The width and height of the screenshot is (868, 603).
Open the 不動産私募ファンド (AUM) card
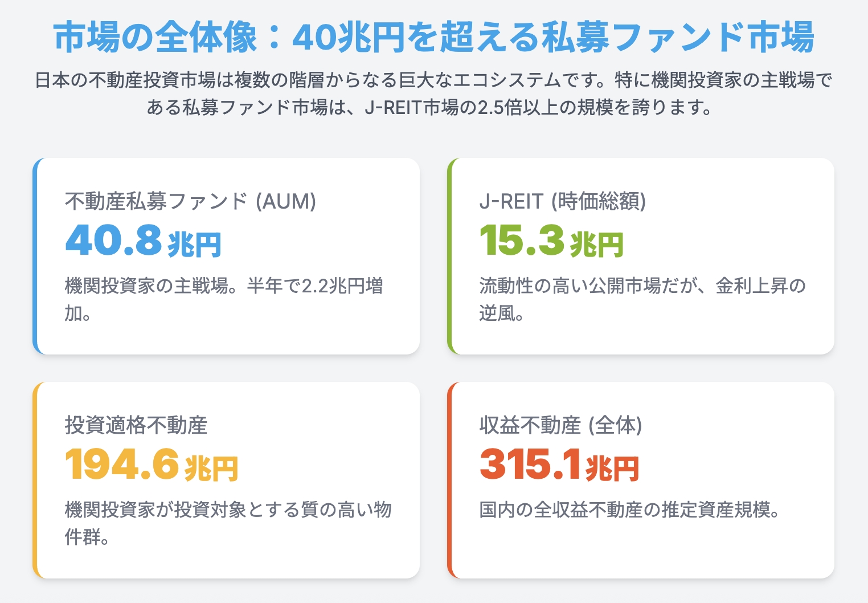226,256
